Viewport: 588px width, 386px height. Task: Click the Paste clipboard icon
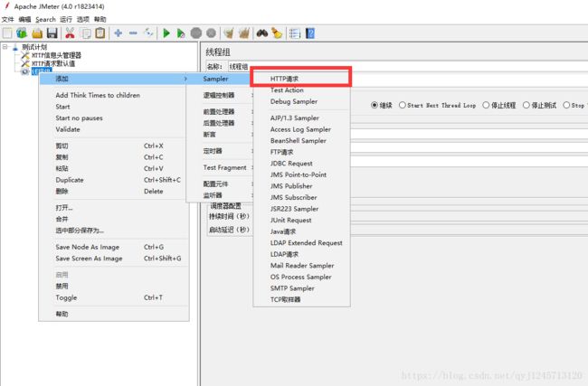click(x=100, y=33)
